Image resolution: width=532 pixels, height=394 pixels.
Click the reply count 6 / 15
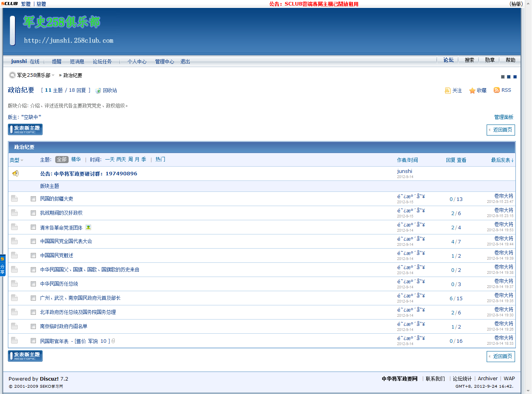point(456,299)
